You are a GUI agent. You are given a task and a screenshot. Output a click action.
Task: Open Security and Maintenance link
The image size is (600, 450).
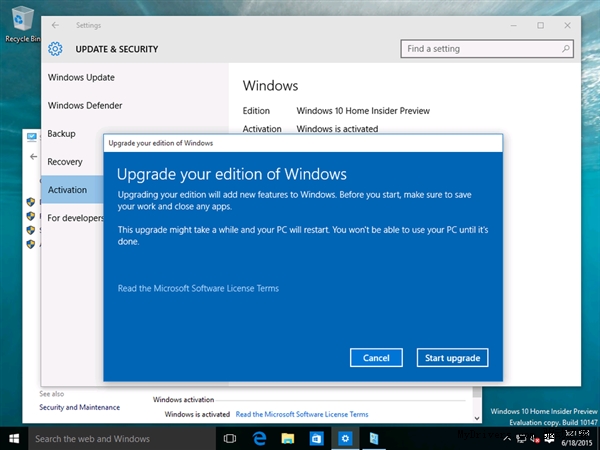coord(80,407)
